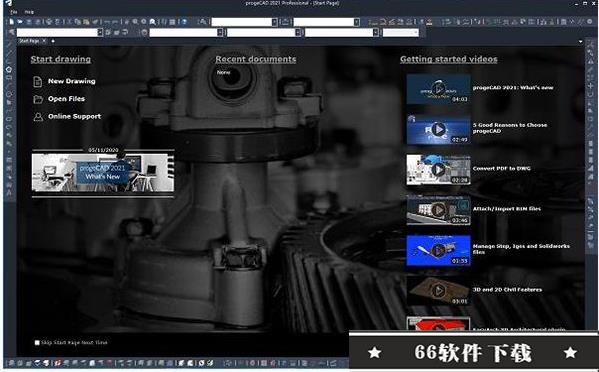Expand the second combo box on the top toolbar row
This screenshot has height=372, width=599.
click(x=356, y=22)
